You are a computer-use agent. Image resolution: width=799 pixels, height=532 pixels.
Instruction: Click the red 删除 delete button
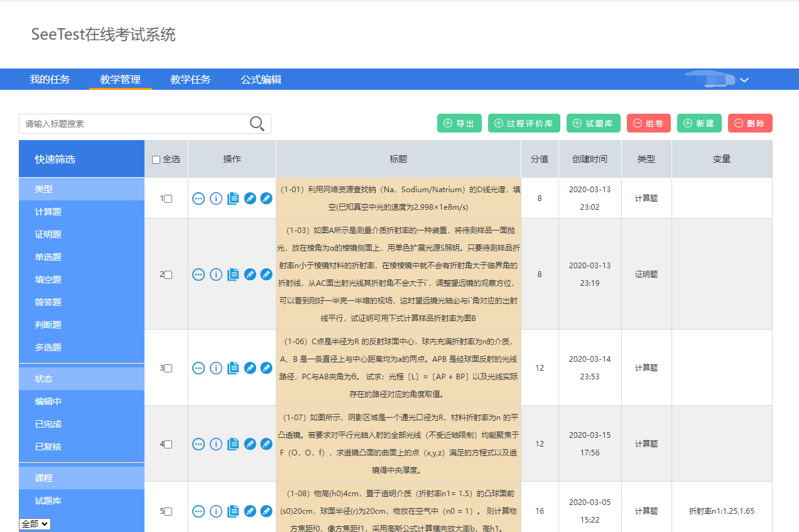click(x=750, y=123)
